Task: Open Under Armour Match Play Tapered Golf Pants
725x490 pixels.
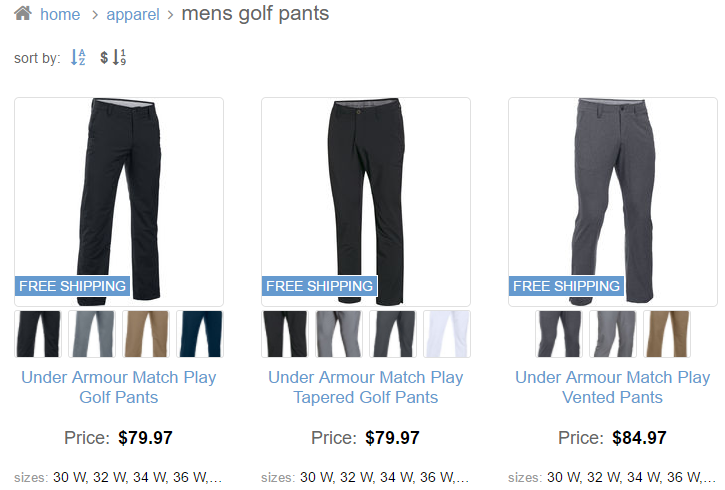Action: (366, 387)
